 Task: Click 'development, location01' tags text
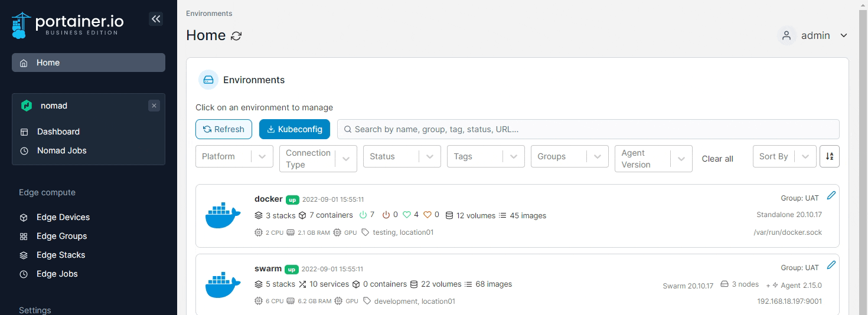[x=415, y=301]
